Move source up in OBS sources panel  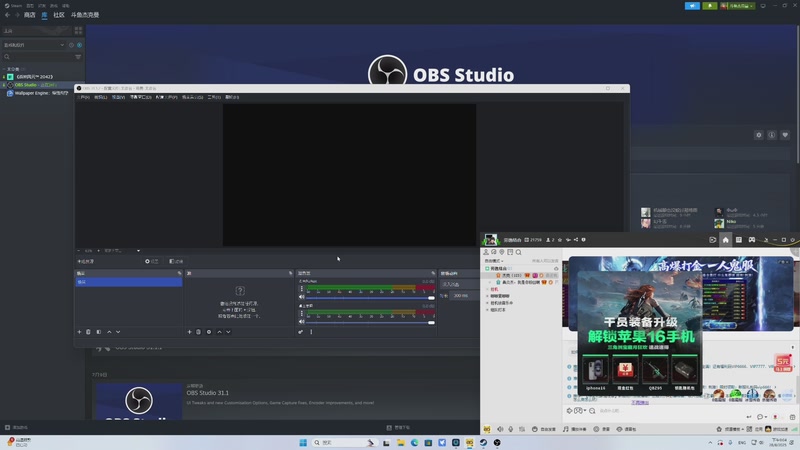(x=219, y=332)
